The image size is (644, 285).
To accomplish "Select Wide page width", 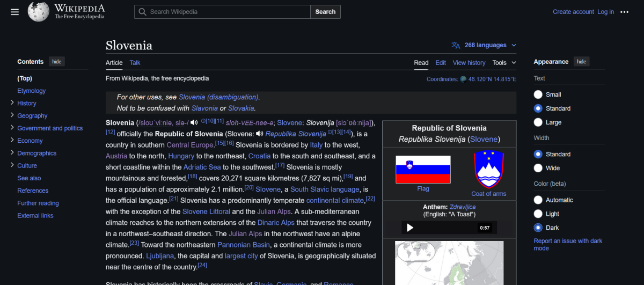I will (538, 168).
